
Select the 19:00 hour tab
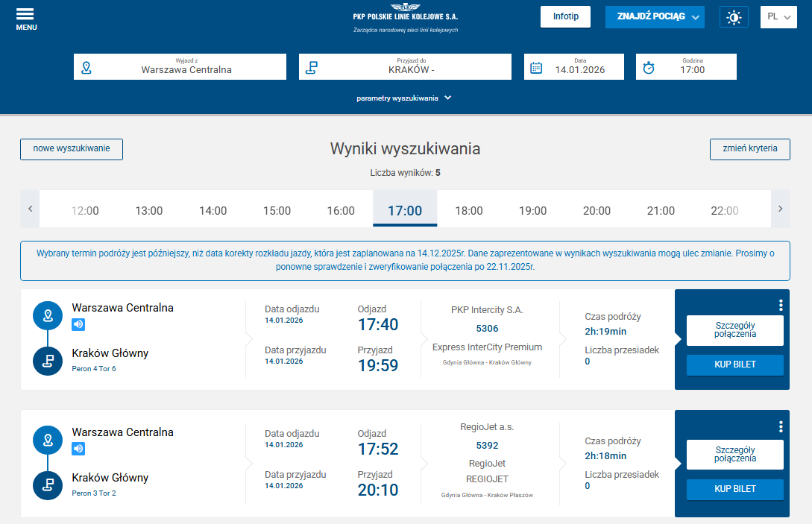click(533, 210)
